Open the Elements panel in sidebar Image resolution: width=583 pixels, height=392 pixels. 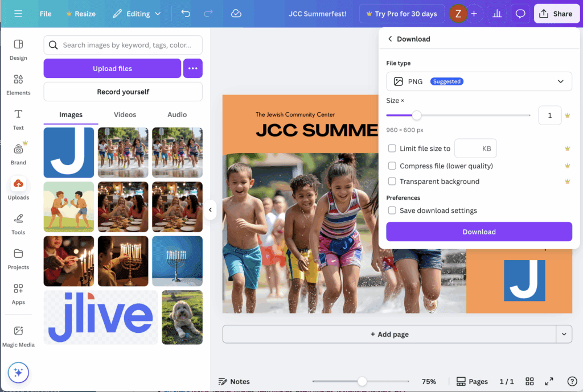pyautogui.click(x=18, y=84)
